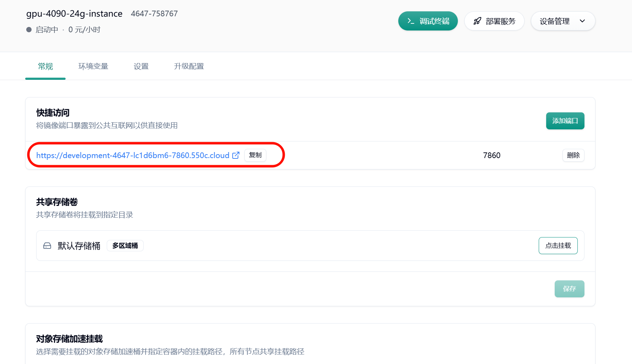Image resolution: width=632 pixels, height=364 pixels.
Task: Click the rocket icon in 部署服务
Action: coord(477,21)
